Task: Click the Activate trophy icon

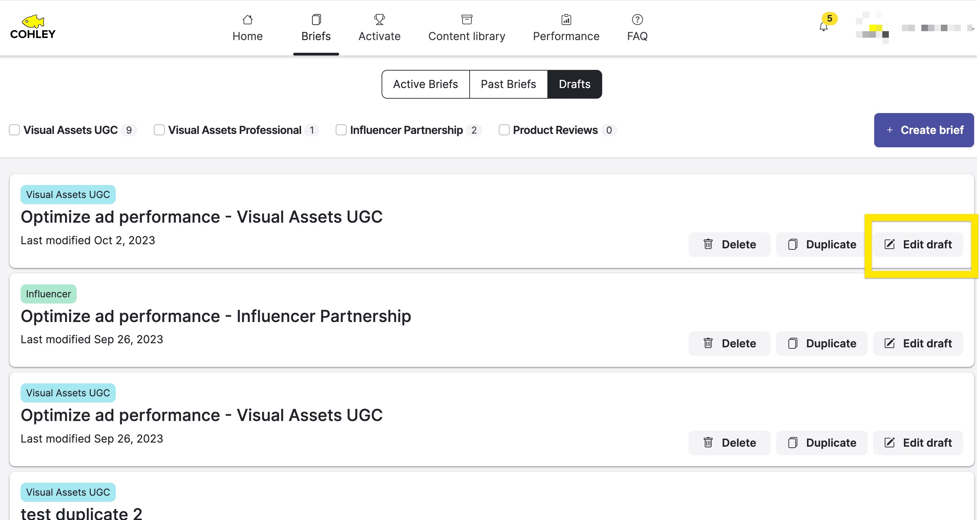Action: pyautogui.click(x=379, y=19)
